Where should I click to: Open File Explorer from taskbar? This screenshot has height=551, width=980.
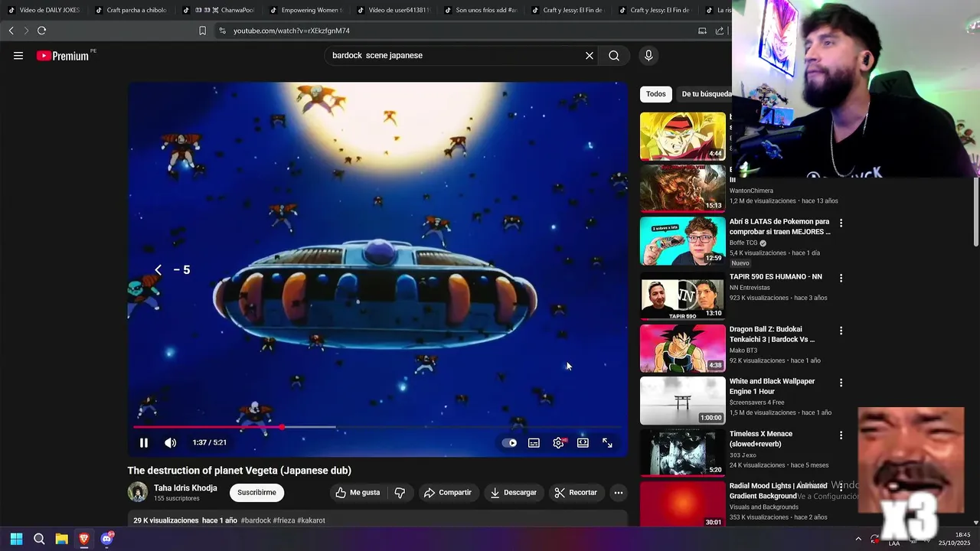(61, 539)
